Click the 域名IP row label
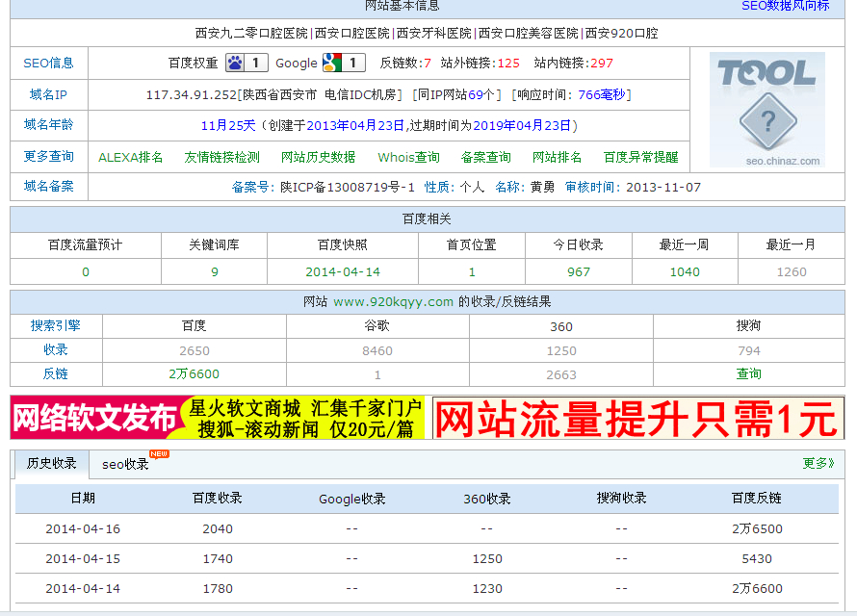This screenshot has width=857, height=616. pos(49,94)
